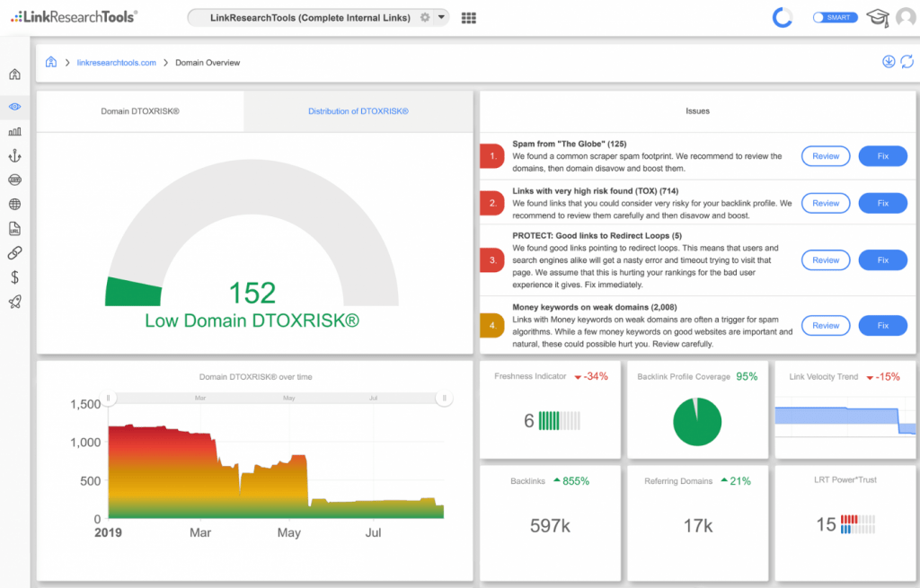Click the download report icon near the breadcrumb

click(889, 62)
